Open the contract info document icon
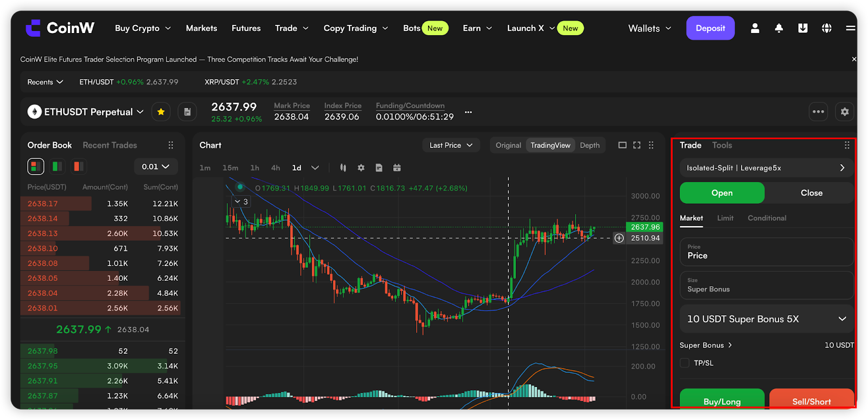Image resolution: width=868 pixels, height=420 pixels. pos(187,112)
